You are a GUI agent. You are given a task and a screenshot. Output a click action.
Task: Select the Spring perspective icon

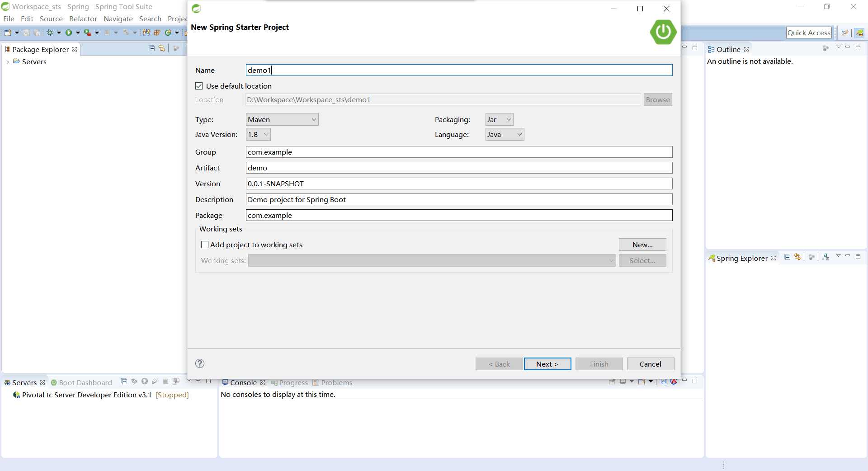(859, 33)
